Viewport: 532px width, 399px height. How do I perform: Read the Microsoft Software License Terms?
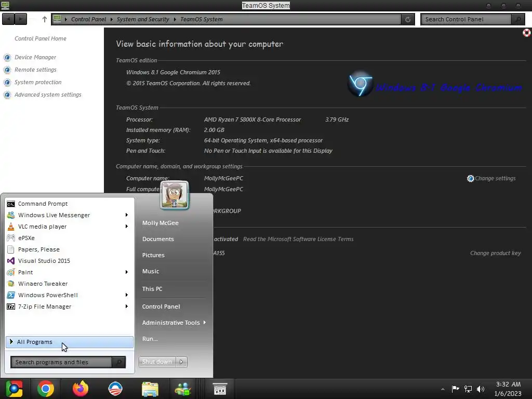298,239
